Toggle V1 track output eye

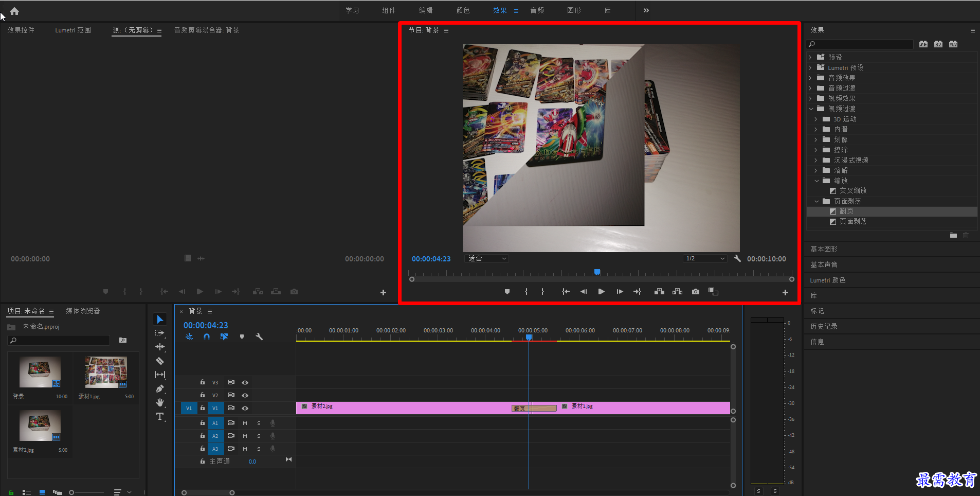coord(245,408)
